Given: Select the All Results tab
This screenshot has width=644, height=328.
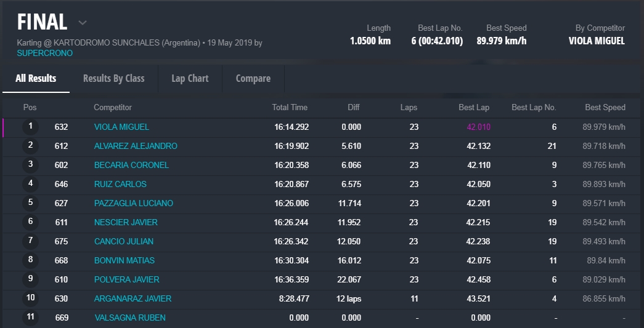Looking at the screenshot, I should click(36, 78).
